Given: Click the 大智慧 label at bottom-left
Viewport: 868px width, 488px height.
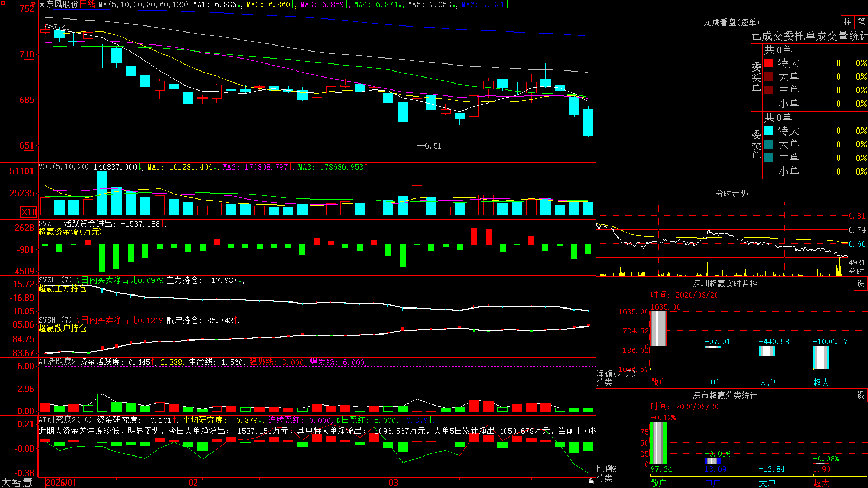Looking at the screenshot, I should point(17,483).
